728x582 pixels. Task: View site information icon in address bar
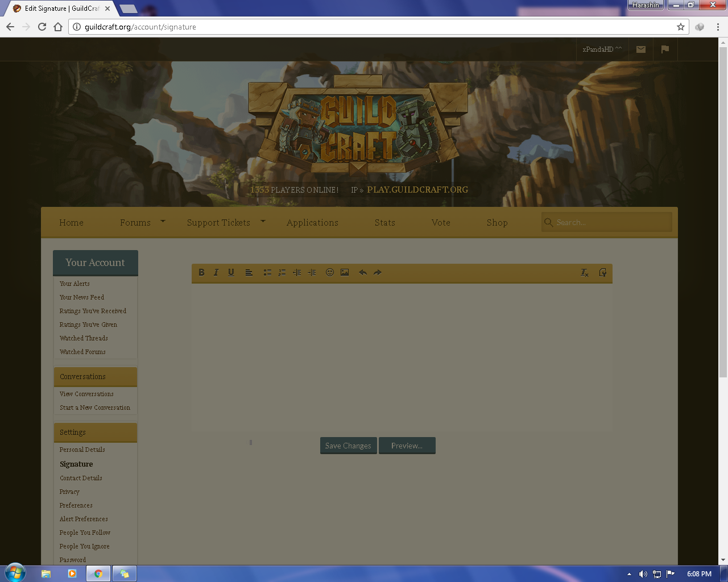click(77, 27)
